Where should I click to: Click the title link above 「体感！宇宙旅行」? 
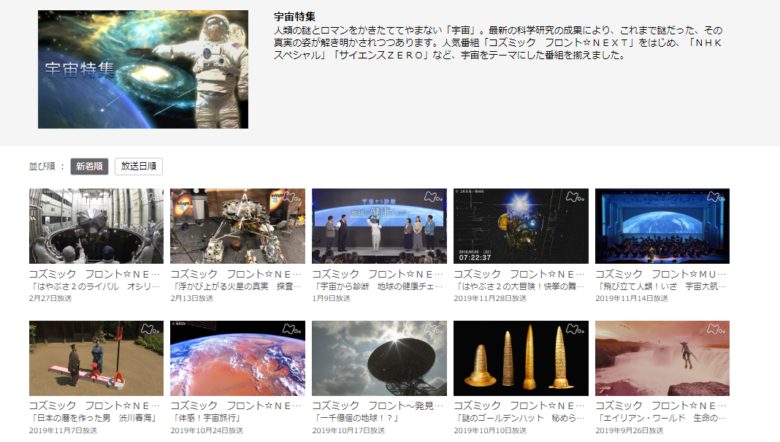point(236,406)
